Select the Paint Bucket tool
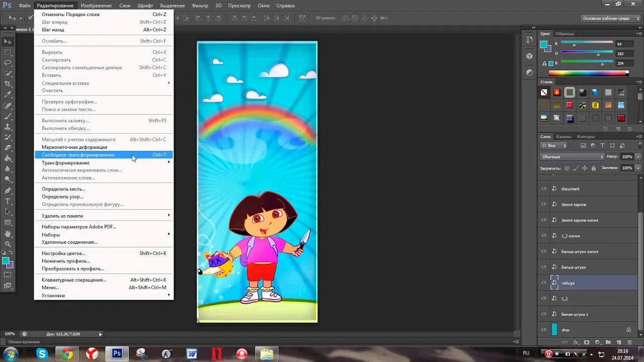The height and width of the screenshot is (362, 644). point(8,158)
